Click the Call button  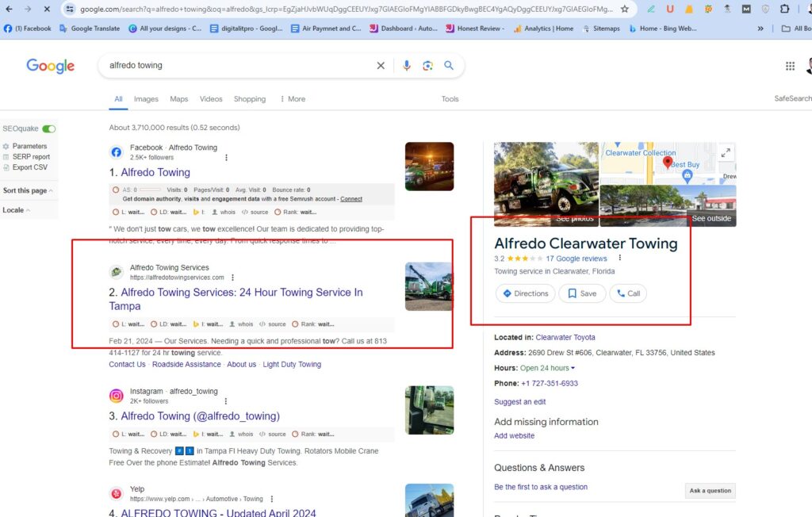click(628, 293)
